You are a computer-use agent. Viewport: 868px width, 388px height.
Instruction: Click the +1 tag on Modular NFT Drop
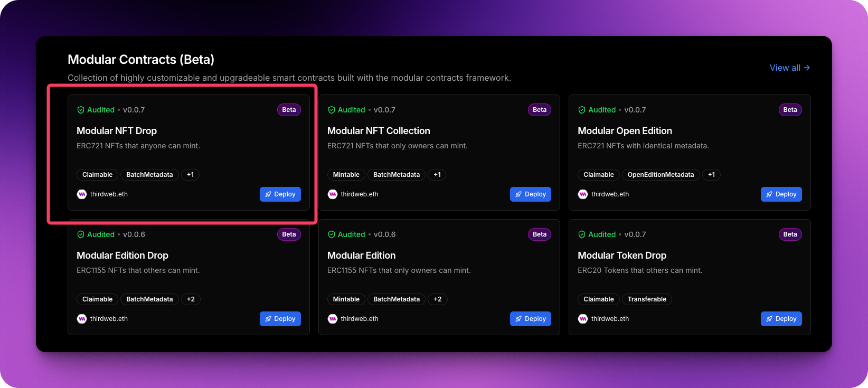coord(190,175)
